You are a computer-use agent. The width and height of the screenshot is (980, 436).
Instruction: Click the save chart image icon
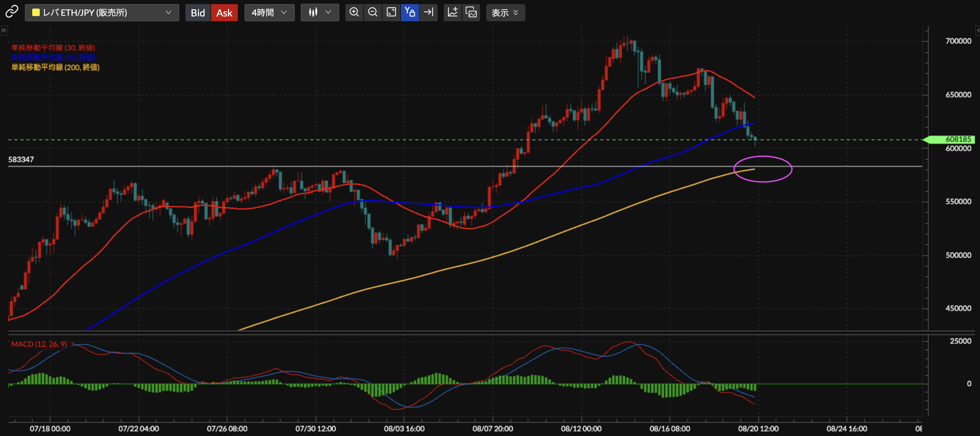[x=471, y=13]
